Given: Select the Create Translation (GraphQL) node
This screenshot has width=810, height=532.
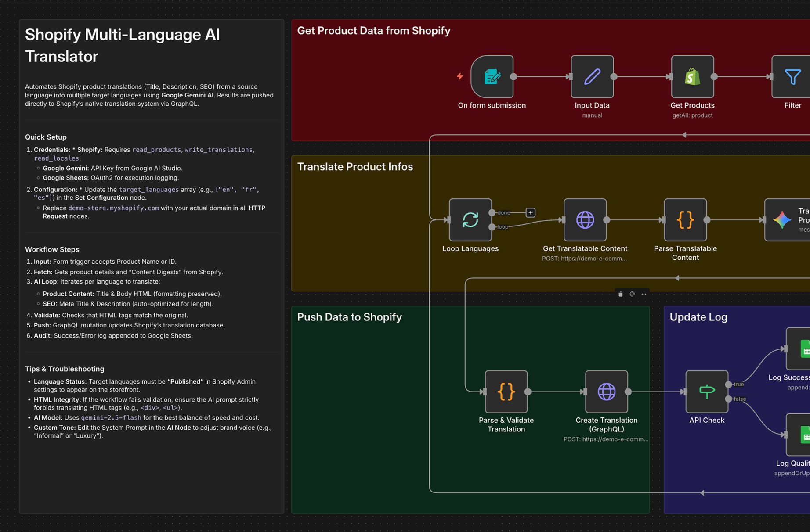Looking at the screenshot, I should (606, 392).
